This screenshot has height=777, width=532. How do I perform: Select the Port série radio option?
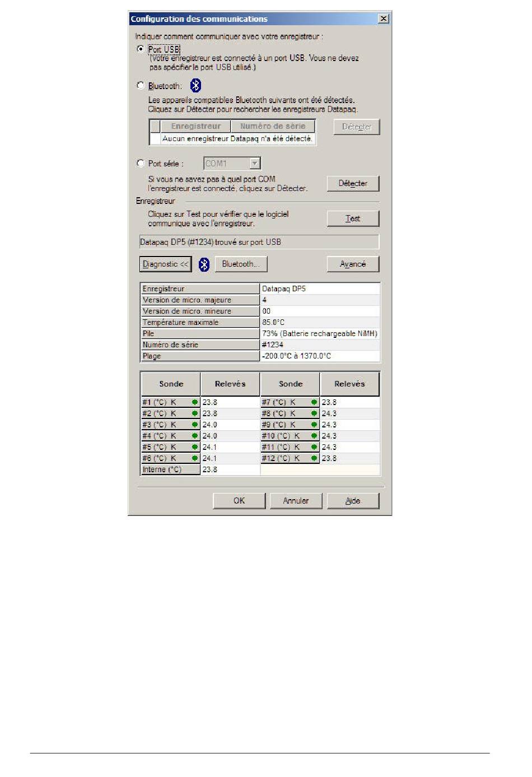point(141,163)
